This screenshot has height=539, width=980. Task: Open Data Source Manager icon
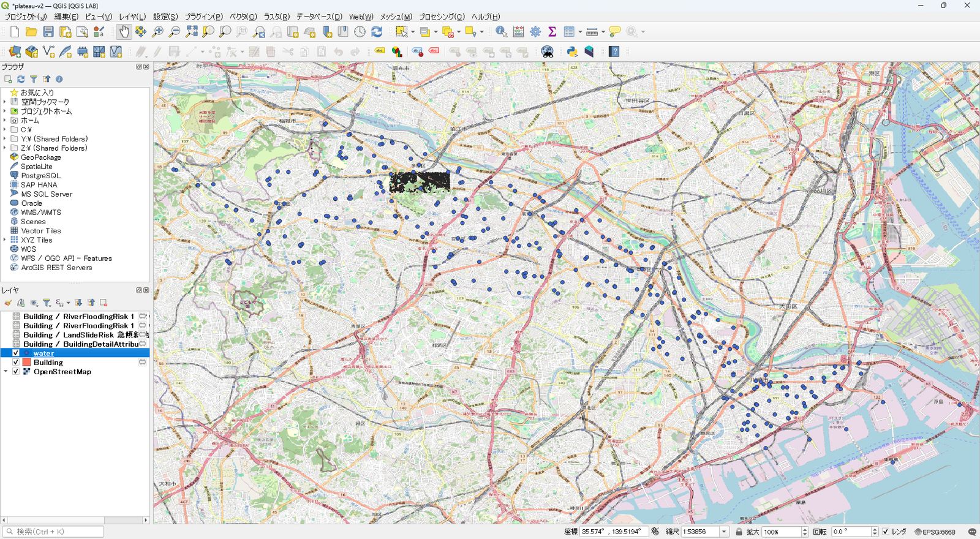[15, 51]
